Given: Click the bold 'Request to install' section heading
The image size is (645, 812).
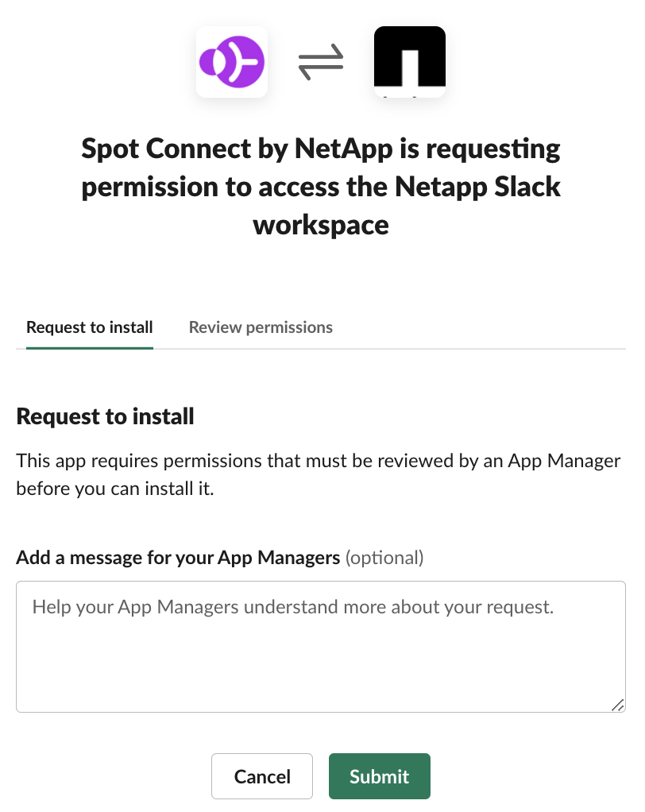Looking at the screenshot, I should (105, 416).
